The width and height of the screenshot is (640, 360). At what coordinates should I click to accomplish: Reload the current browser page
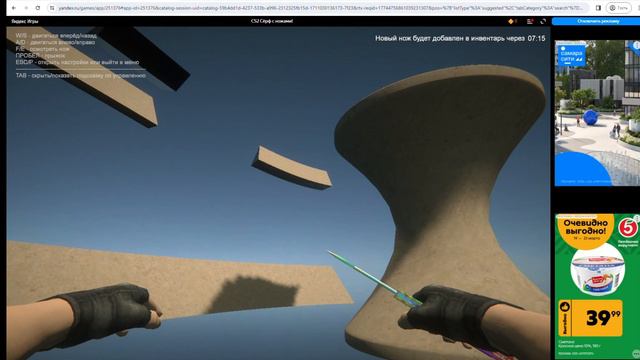pos(38,8)
